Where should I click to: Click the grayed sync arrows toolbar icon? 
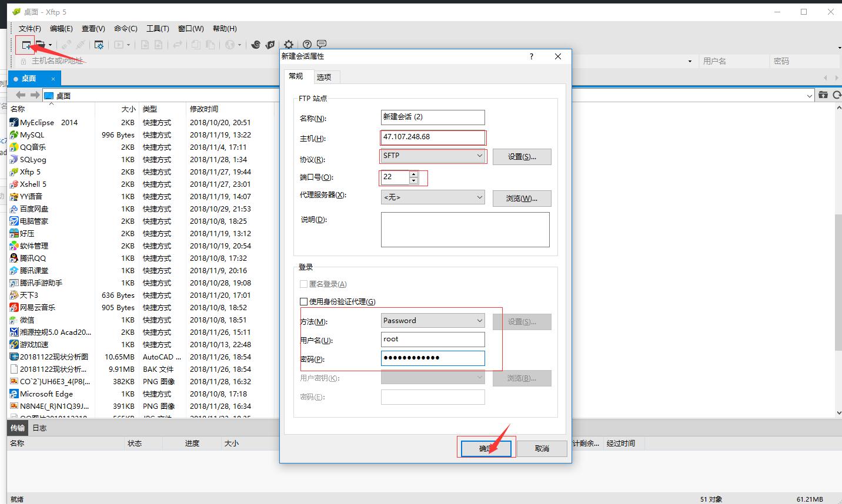pyautogui.click(x=176, y=45)
